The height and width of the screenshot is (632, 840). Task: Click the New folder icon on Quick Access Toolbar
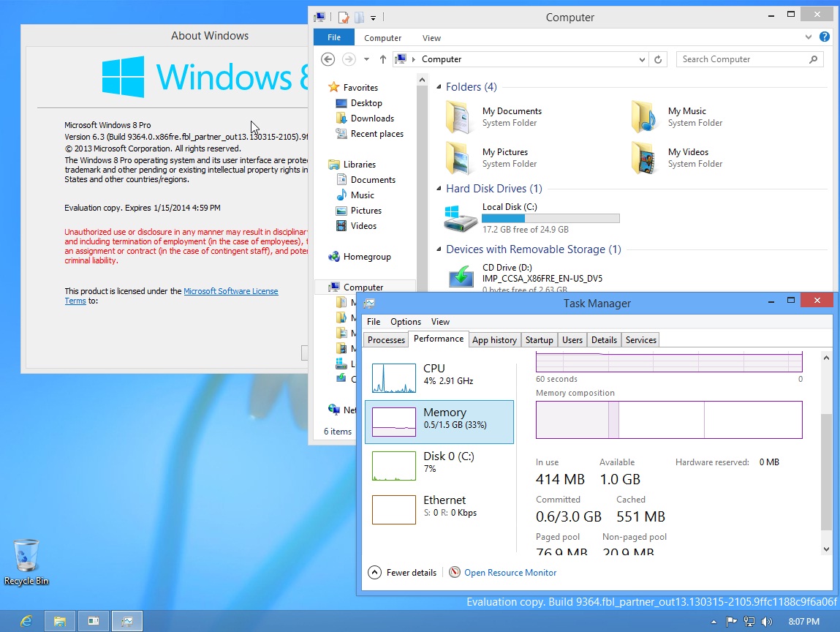click(x=359, y=17)
